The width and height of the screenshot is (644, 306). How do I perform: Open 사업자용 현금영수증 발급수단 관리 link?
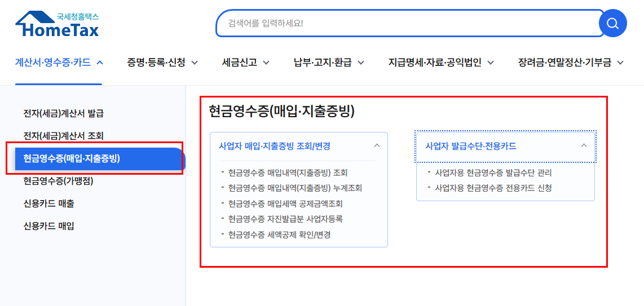(x=493, y=172)
